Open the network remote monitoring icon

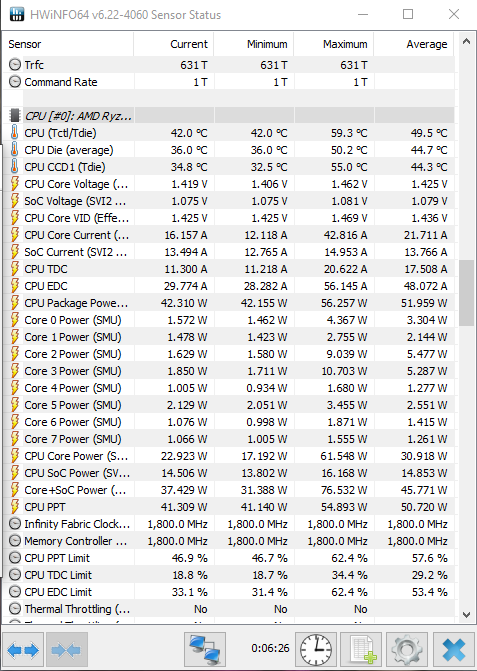click(205, 650)
